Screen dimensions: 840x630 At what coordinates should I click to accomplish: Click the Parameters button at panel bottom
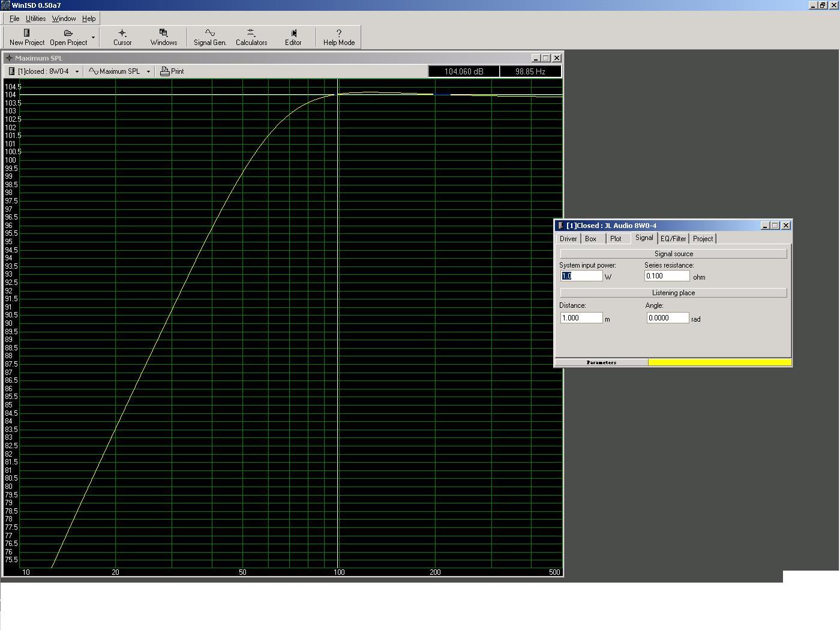pyautogui.click(x=601, y=362)
